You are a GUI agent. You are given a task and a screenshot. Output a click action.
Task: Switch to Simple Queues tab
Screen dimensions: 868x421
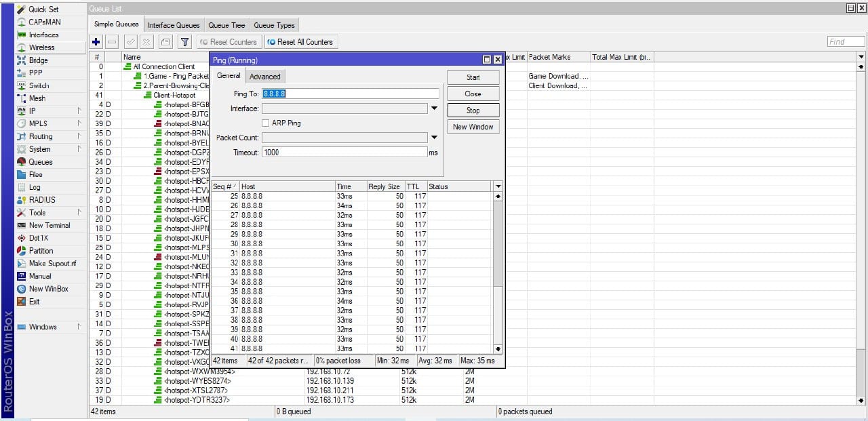tap(117, 24)
